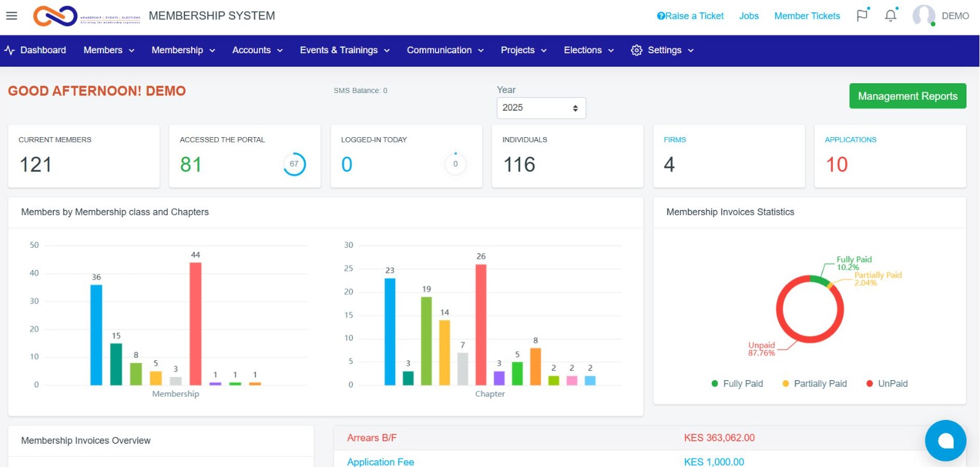Expand the Members dropdown menu
The width and height of the screenshot is (980, 467).
point(108,50)
